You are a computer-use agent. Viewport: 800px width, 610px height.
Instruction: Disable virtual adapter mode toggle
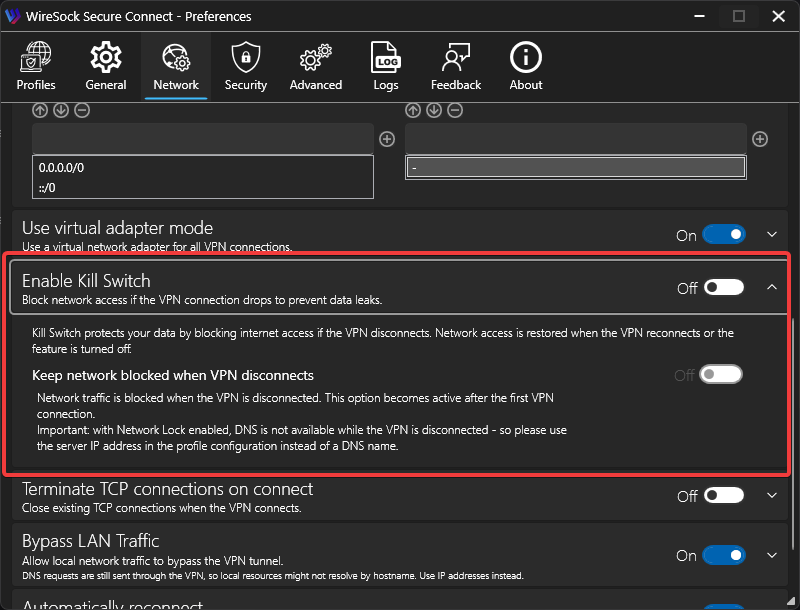pyautogui.click(x=723, y=235)
